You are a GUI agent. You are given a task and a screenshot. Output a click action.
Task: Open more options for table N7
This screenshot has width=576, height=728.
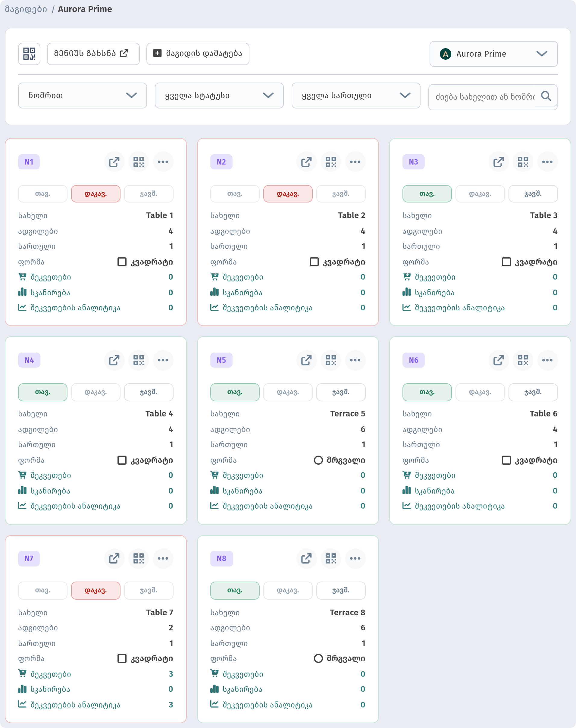tap(163, 559)
